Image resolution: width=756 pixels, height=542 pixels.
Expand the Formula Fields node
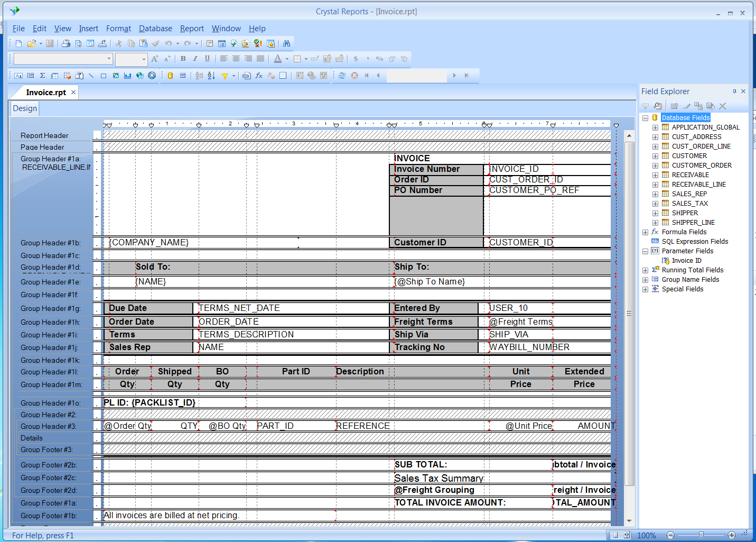pyautogui.click(x=645, y=232)
